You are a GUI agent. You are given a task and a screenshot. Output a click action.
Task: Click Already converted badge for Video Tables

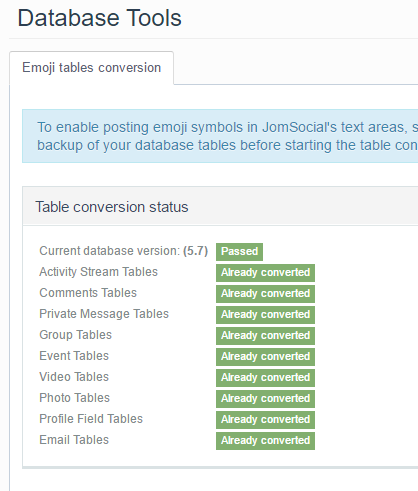click(x=265, y=378)
